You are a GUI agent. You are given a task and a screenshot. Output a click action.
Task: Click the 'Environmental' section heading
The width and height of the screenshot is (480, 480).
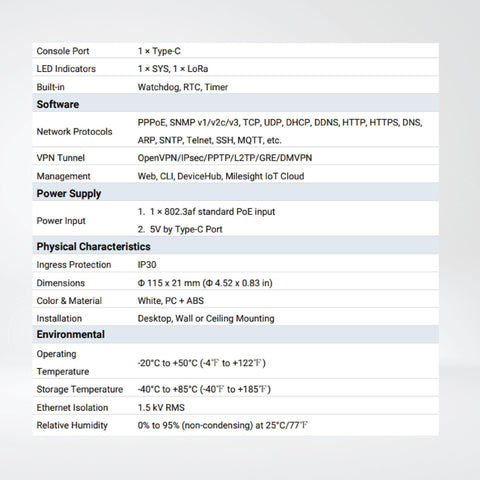pos(71,334)
